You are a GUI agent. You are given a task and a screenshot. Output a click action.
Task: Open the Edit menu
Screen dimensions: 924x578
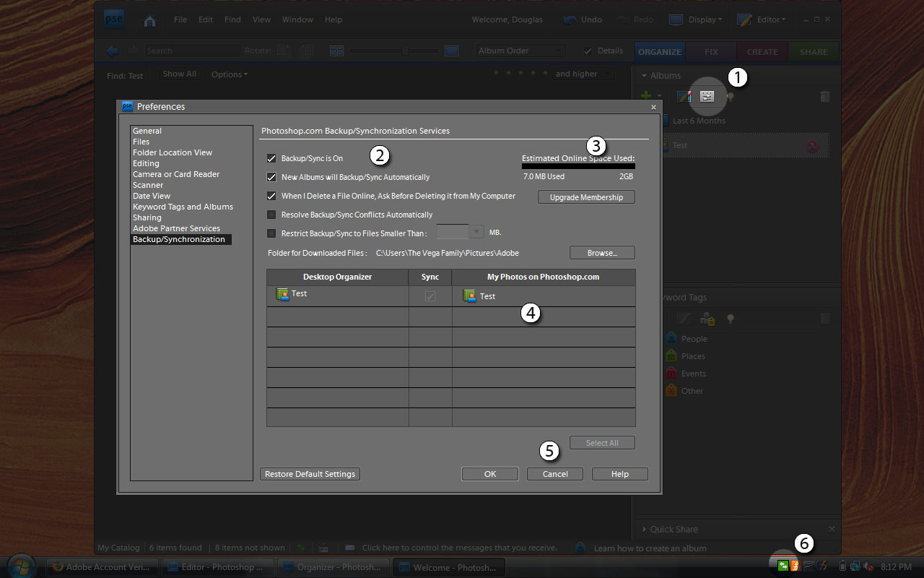point(206,20)
